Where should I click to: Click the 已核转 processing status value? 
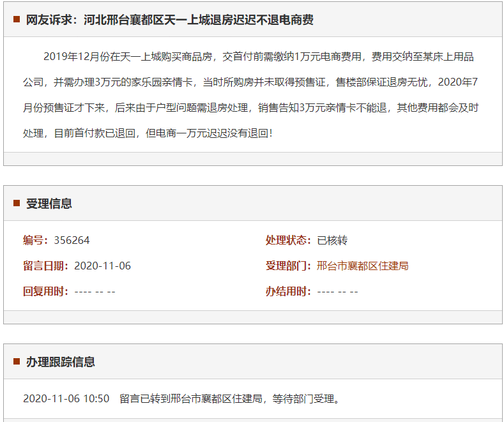coord(332,240)
